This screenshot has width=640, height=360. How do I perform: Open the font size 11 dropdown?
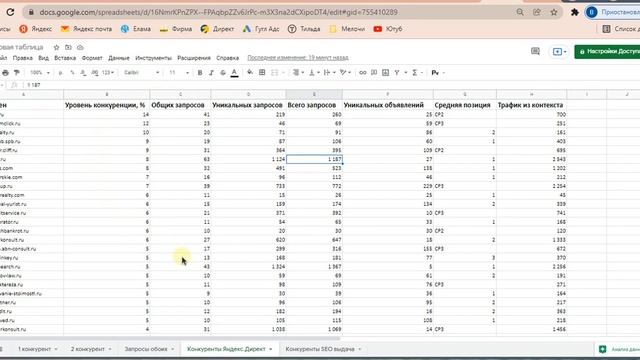179,73
